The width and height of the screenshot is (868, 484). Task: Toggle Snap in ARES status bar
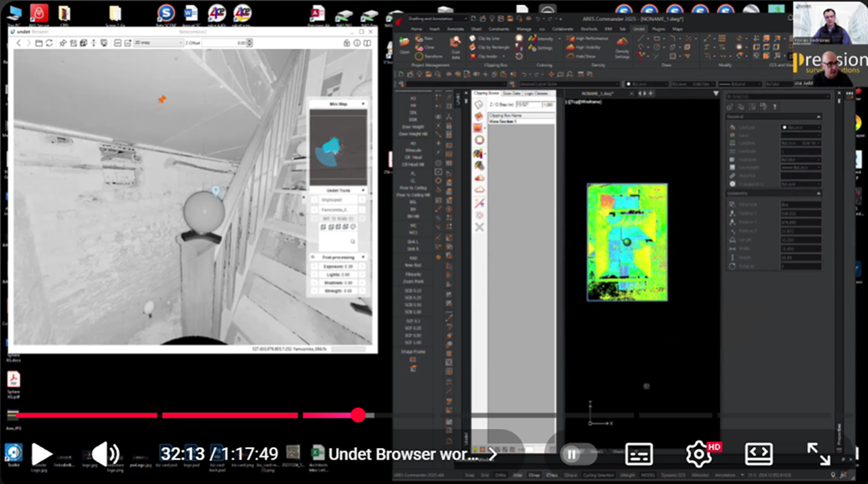pyautogui.click(x=469, y=475)
